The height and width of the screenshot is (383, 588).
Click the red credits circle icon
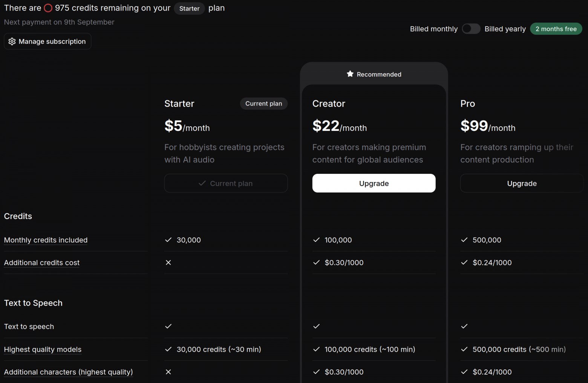pos(48,8)
